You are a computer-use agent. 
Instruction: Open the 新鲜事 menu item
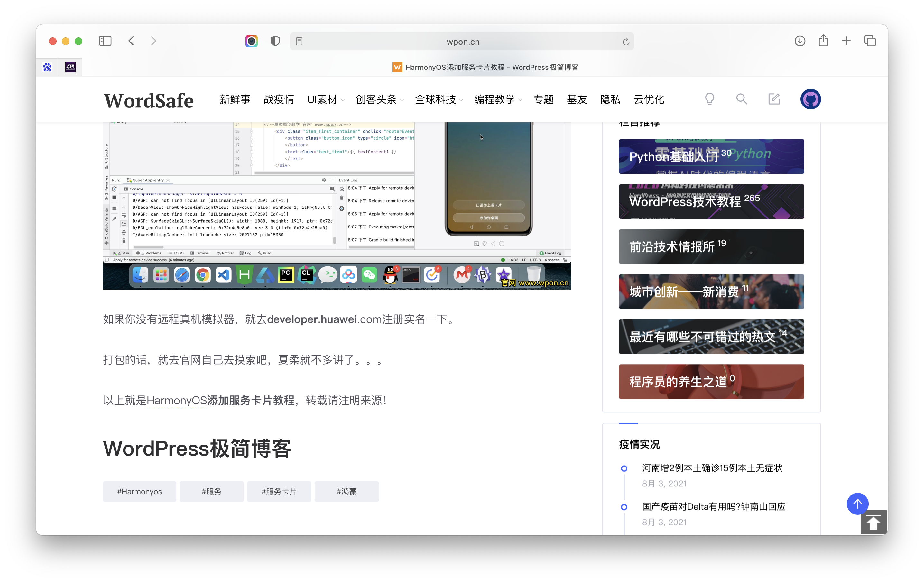pos(235,99)
